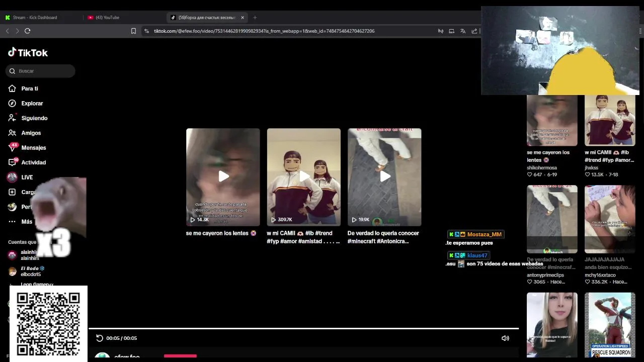Image resolution: width=644 pixels, height=362 pixels.
Task: Click the video progress bar
Action: 303,329
